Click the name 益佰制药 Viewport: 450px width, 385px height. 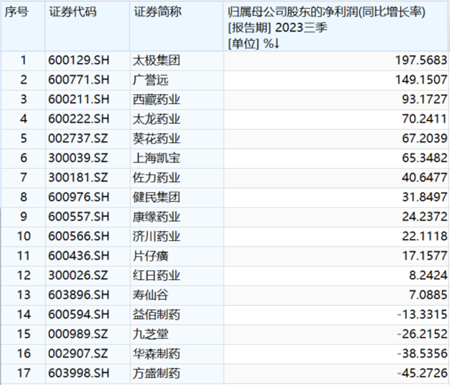tap(156, 314)
